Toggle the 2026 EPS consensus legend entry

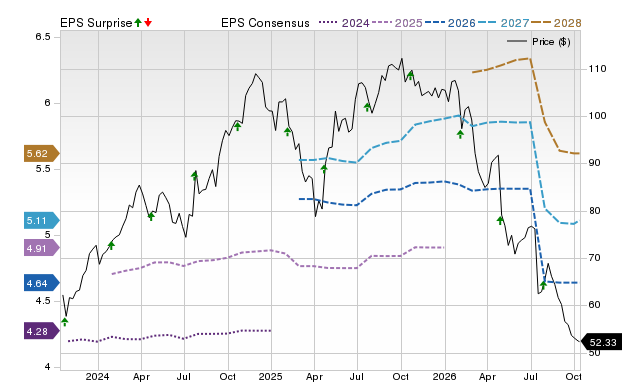coord(450,23)
